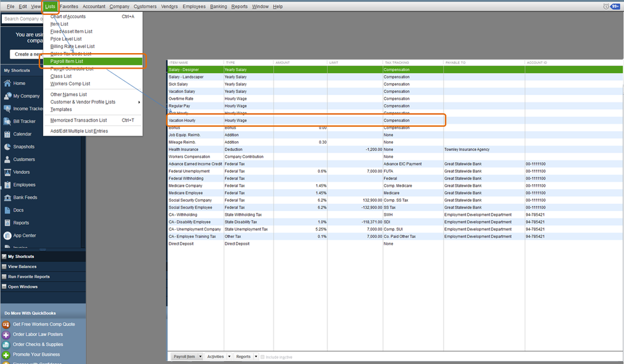Open My Company from the sidebar

click(x=26, y=96)
